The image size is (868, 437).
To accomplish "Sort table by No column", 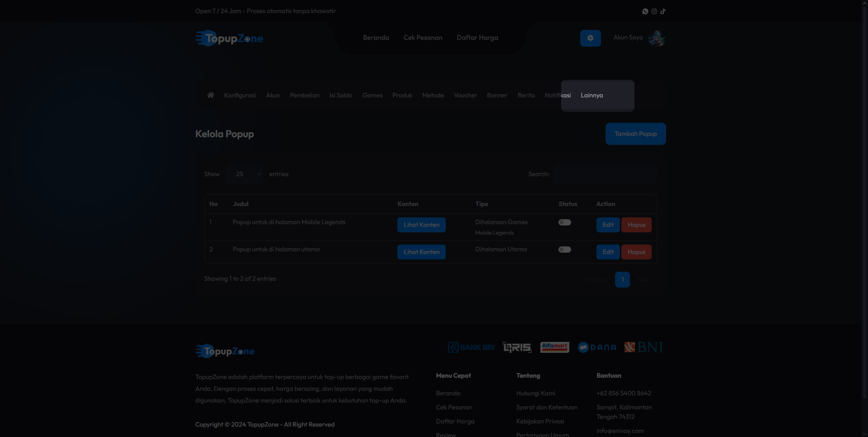I will [213, 204].
